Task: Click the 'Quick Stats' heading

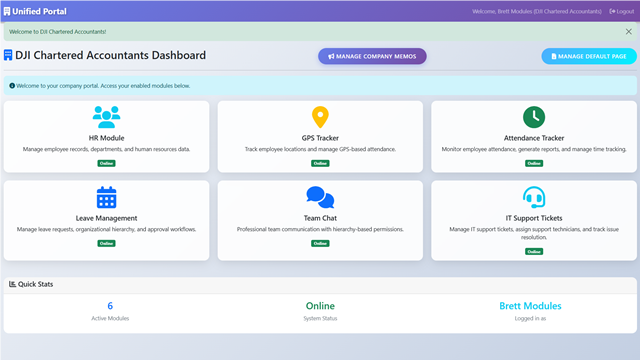Action: click(x=35, y=284)
